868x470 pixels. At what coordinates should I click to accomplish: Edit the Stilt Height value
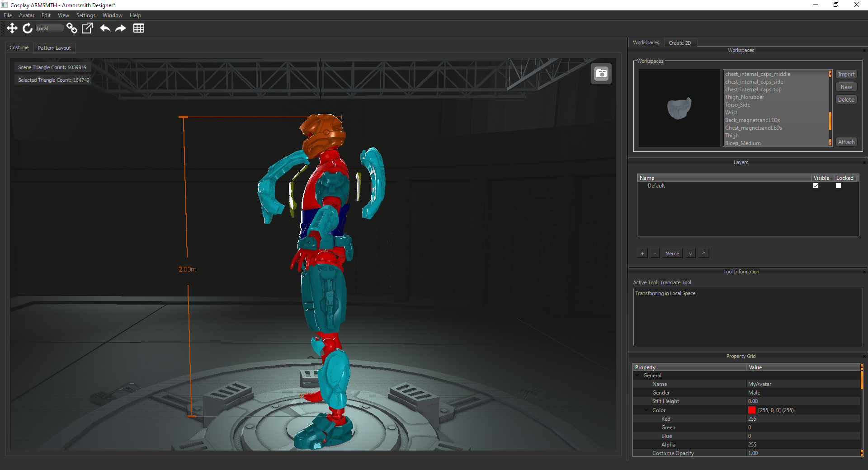coord(803,401)
